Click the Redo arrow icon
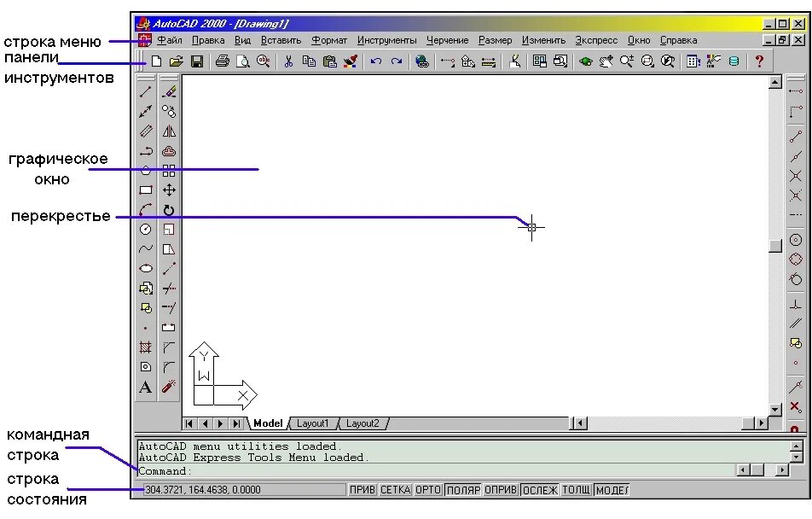This screenshot has height=519, width=812. 397,61
